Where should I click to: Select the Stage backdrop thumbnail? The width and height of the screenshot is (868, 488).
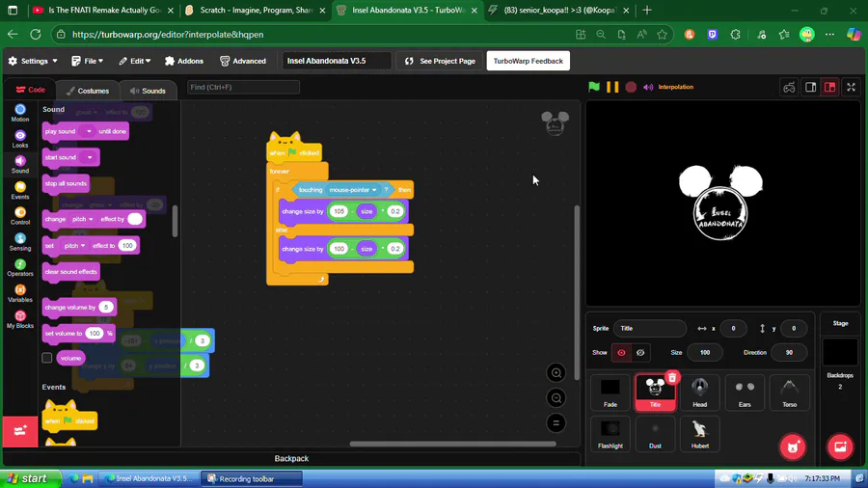pos(840,352)
